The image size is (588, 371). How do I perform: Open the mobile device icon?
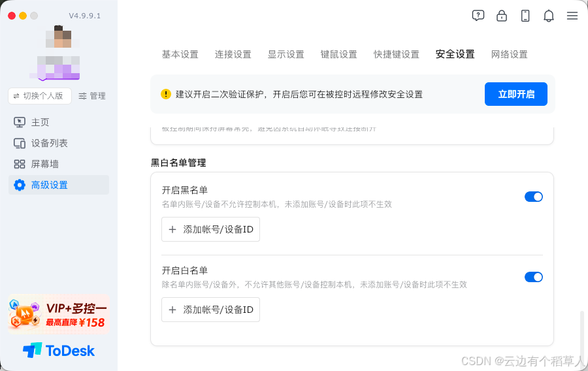point(525,16)
